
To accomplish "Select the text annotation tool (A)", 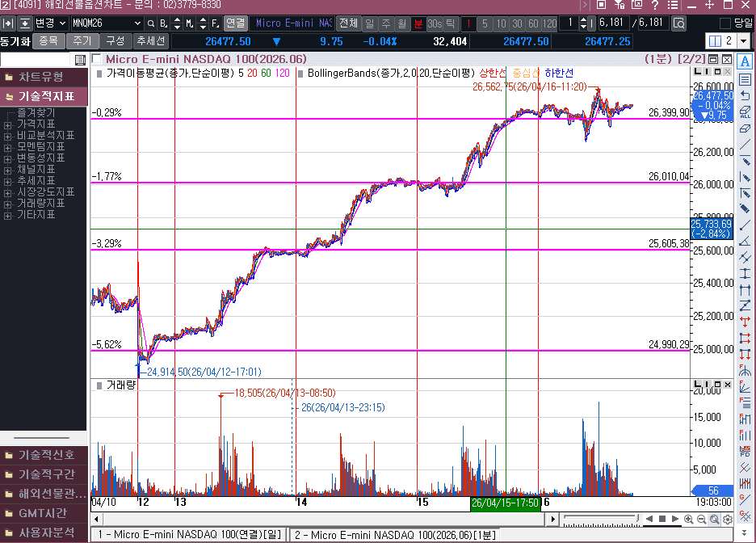I will pos(745,62).
